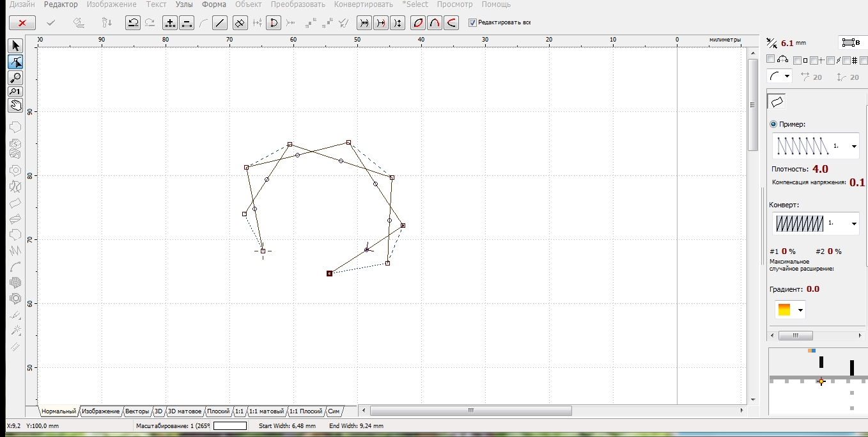868x437 pixels.
Task: Switch to the Плоский view tab
Action: (x=219, y=411)
